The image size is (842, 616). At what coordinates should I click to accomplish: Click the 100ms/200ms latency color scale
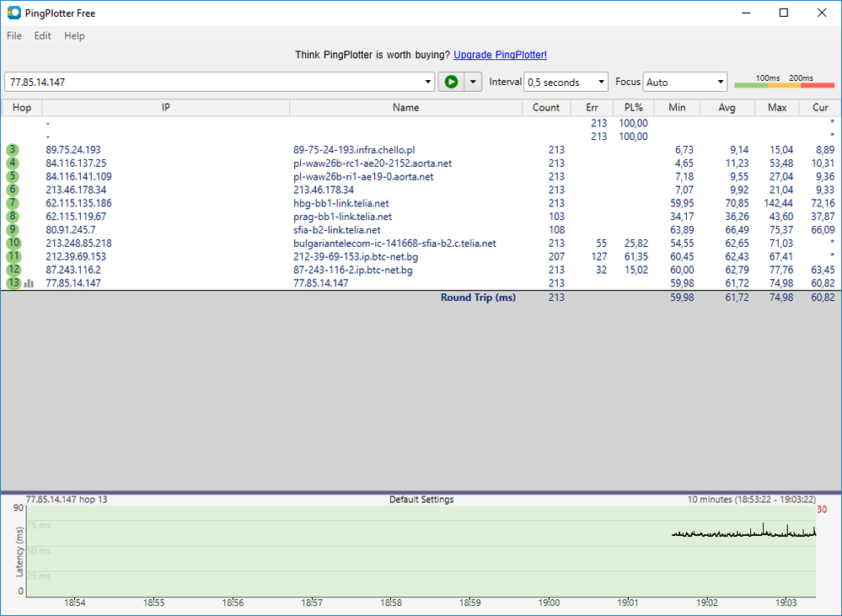[784, 83]
